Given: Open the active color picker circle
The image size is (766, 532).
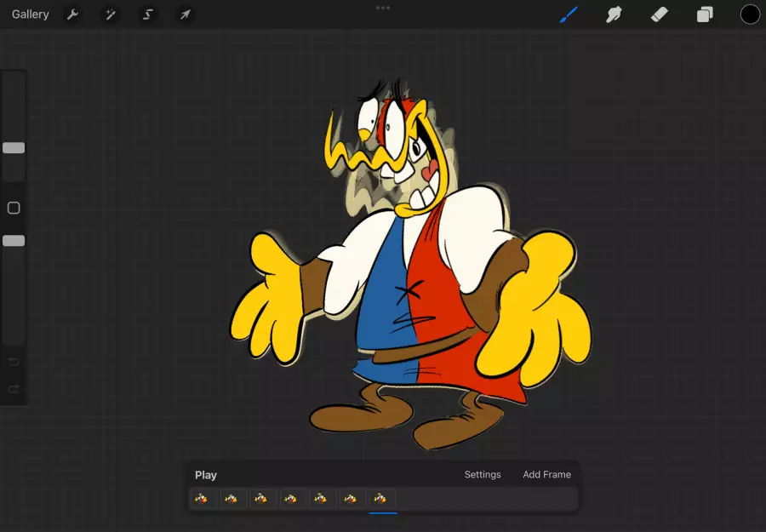Looking at the screenshot, I should pos(750,14).
